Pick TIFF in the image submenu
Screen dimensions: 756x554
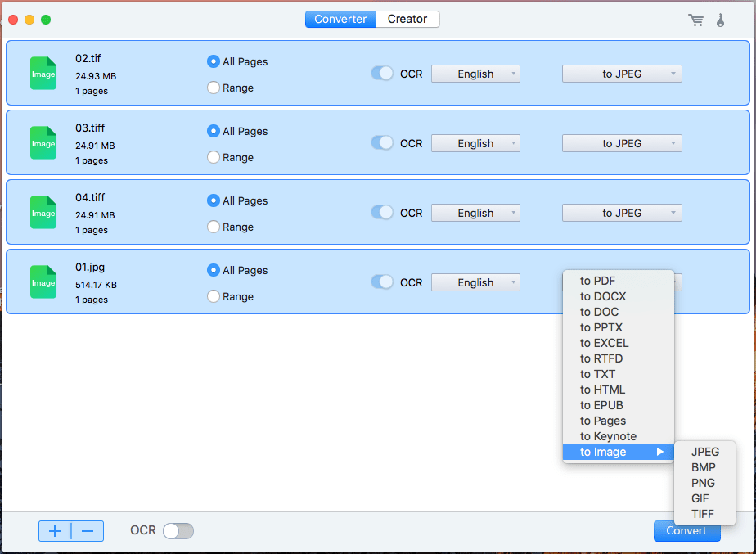(x=705, y=514)
